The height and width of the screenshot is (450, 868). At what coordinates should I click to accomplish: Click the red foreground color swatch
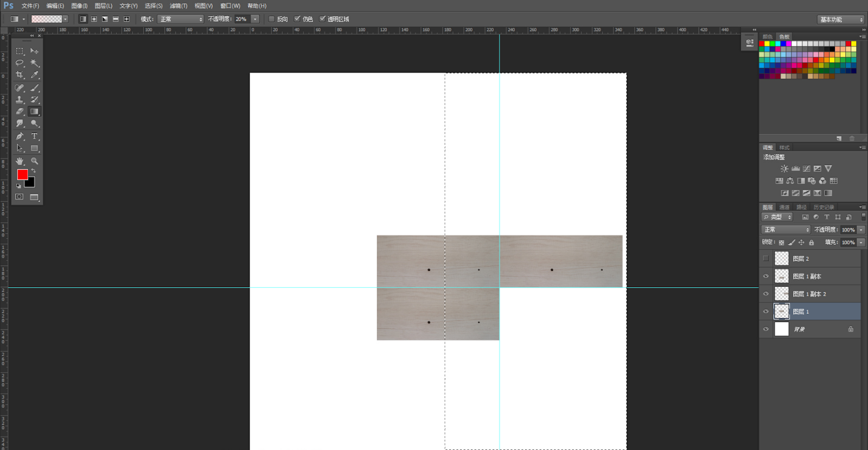pyautogui.click(x=22, y=174)
